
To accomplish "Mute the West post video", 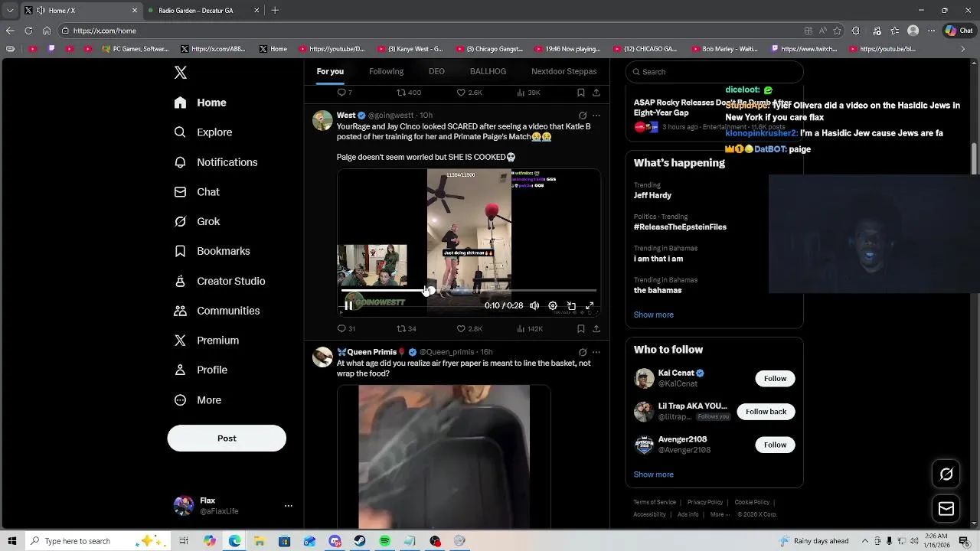I will (x=534, y=305).
